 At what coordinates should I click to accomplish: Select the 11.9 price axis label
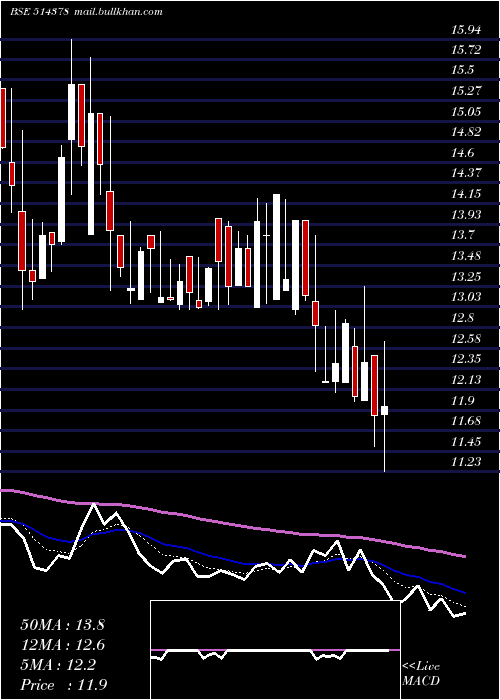point(462,401)
